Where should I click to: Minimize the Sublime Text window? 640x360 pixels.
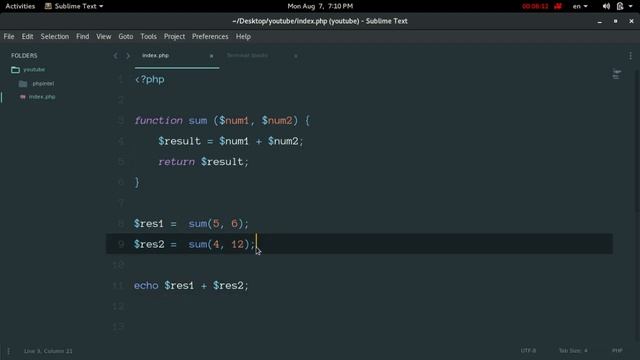[x=600, y=21]
